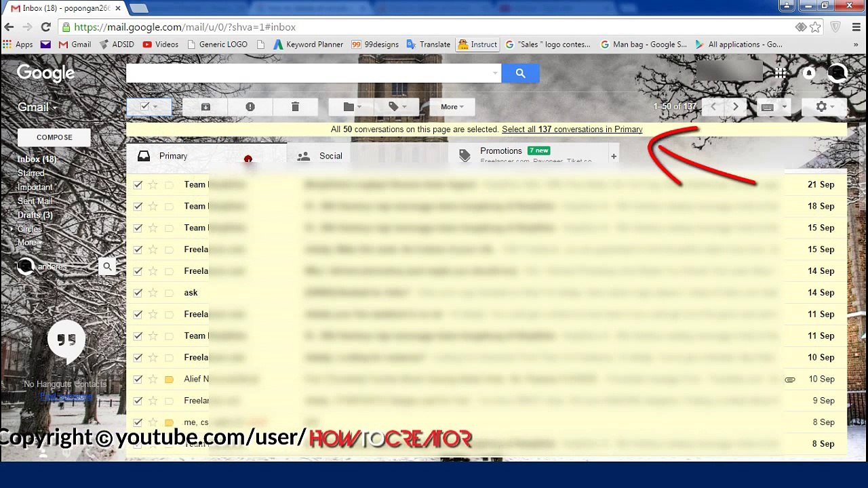Click the address bar URL
868x488 pixels.
(x=184, y=27)
